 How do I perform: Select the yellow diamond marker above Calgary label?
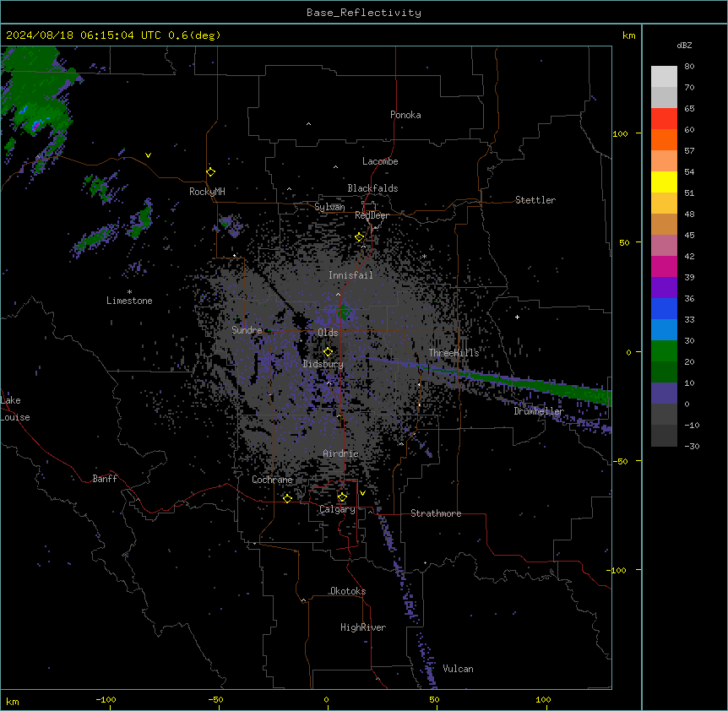click(342, 497)
